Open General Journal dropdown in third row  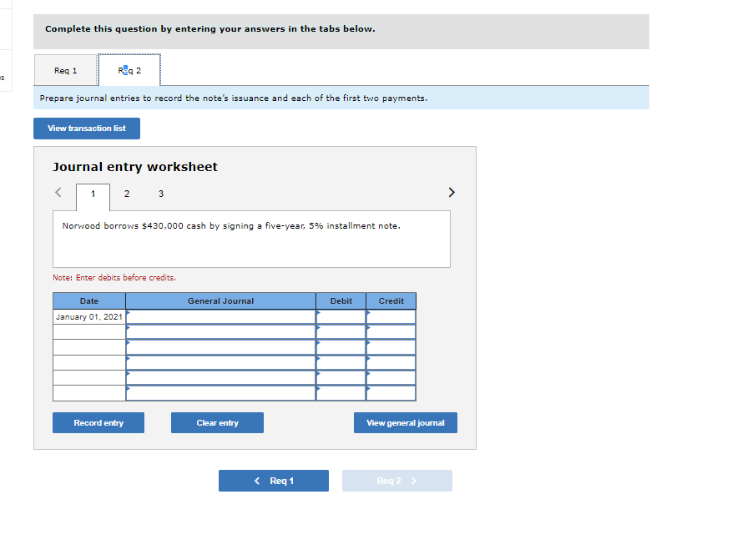tap(221, 347)
